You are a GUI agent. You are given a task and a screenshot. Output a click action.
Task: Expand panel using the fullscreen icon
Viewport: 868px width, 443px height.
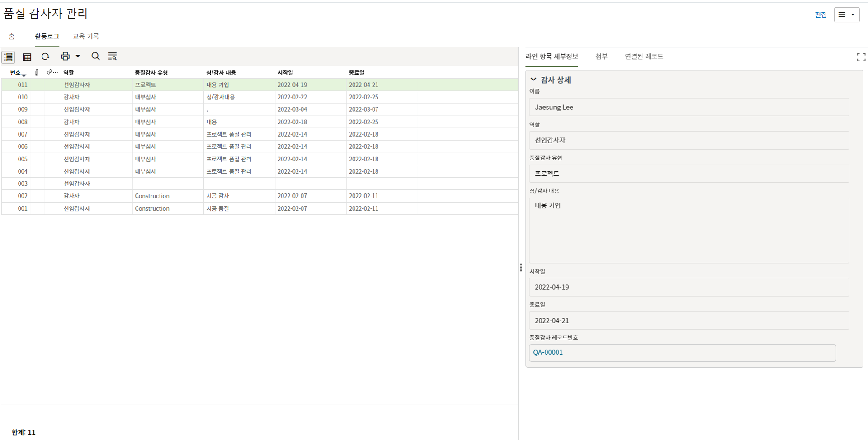tap(861, 57)
